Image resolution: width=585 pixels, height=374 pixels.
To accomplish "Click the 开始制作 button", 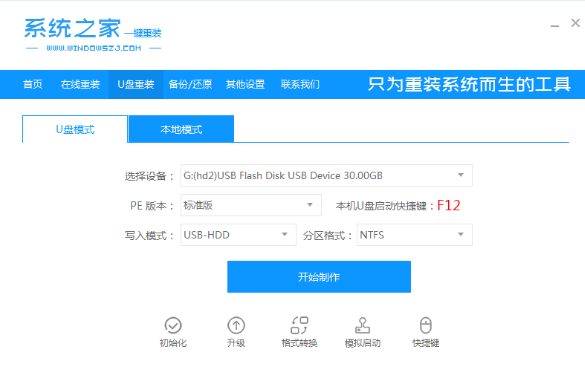I will point(319,277).
